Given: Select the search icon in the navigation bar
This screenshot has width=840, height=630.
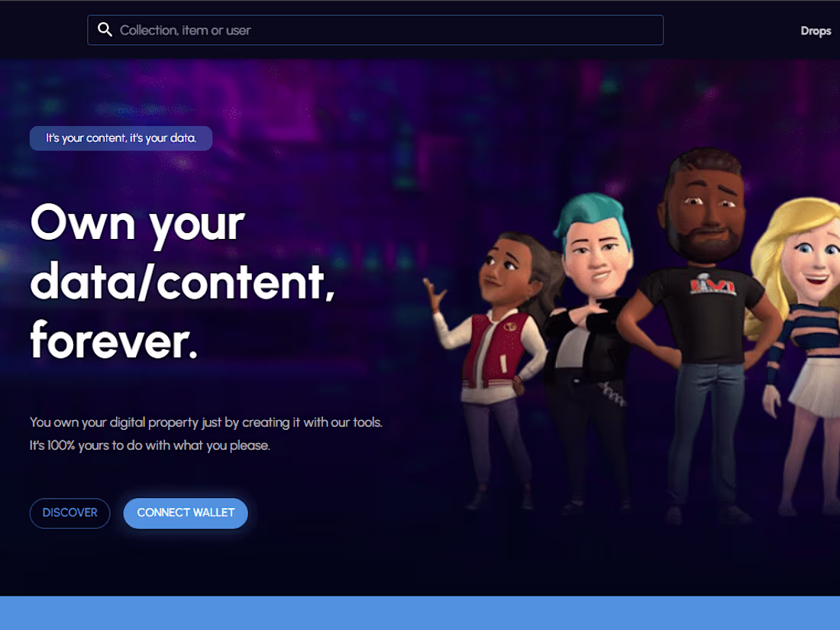Looking at the screenshot, I should (x=105, y=29).
